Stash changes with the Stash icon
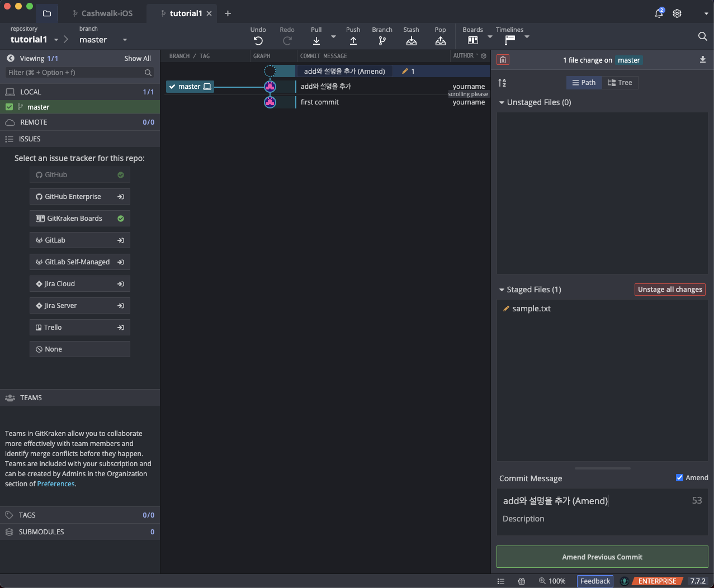The image size is (714, 588). coord(411,40)
